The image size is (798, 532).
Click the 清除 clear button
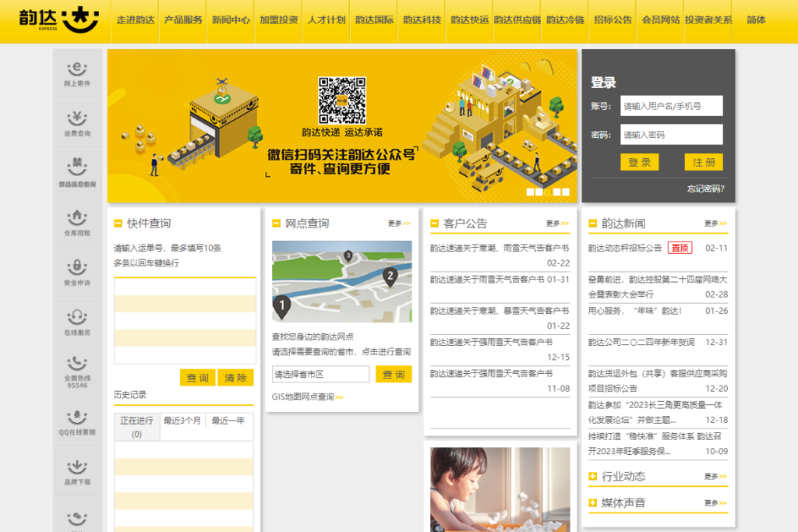(x=235, y=378)
